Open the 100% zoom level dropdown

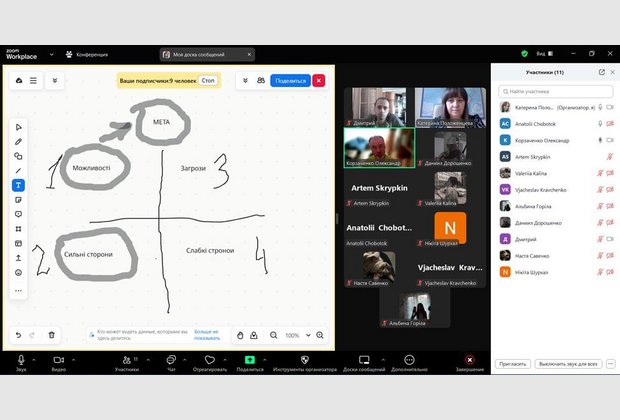(x=297, y=335)
